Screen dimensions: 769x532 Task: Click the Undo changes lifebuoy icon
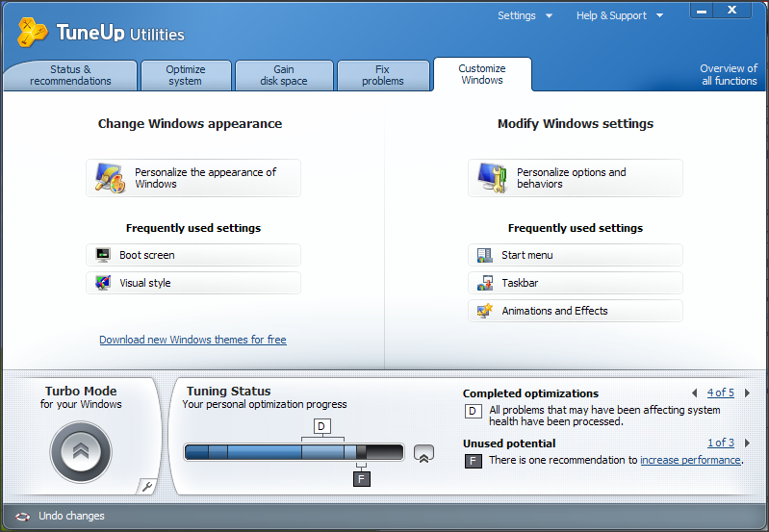point(22,517)
